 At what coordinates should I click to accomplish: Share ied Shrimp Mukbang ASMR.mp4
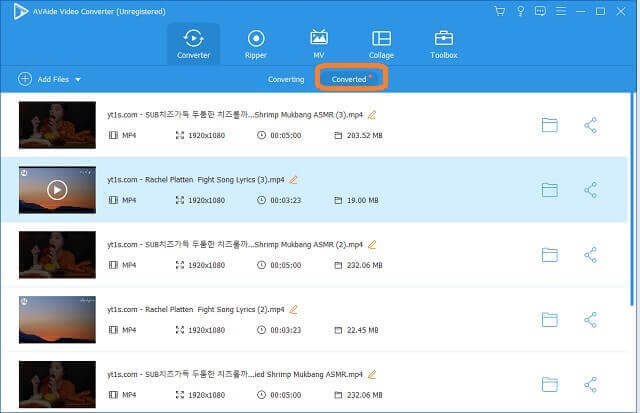(591, 385)
